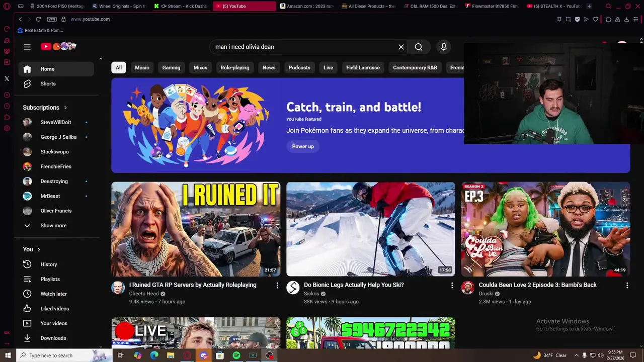The width and height of the screenshot is (644, 362).
Task: Open the Sickos channel name link
Action: click(311, 294)
